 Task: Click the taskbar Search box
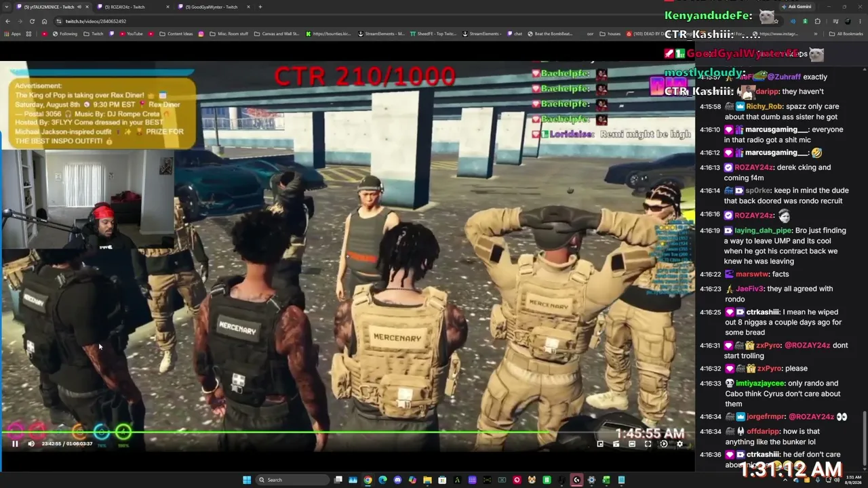(292, 480)
